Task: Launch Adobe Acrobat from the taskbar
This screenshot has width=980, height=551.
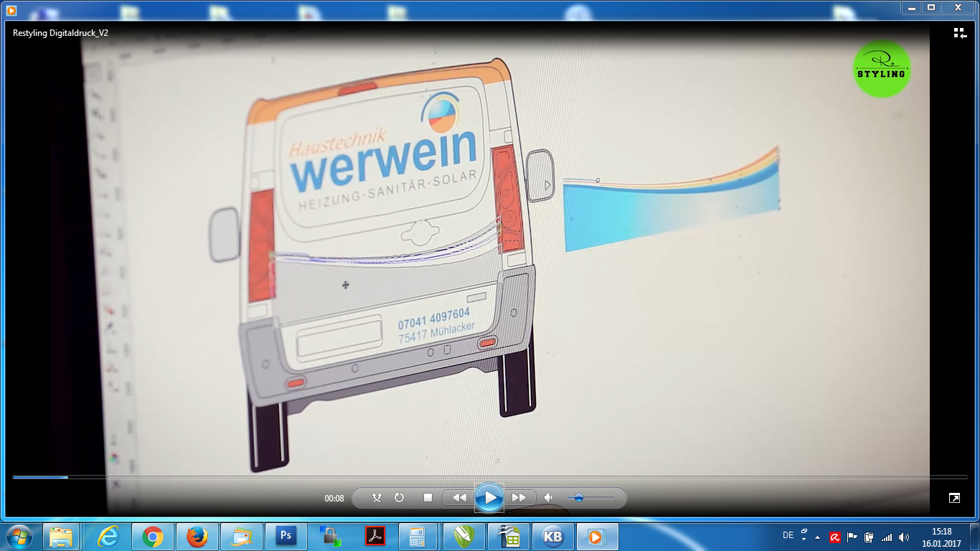Action: 374,537
